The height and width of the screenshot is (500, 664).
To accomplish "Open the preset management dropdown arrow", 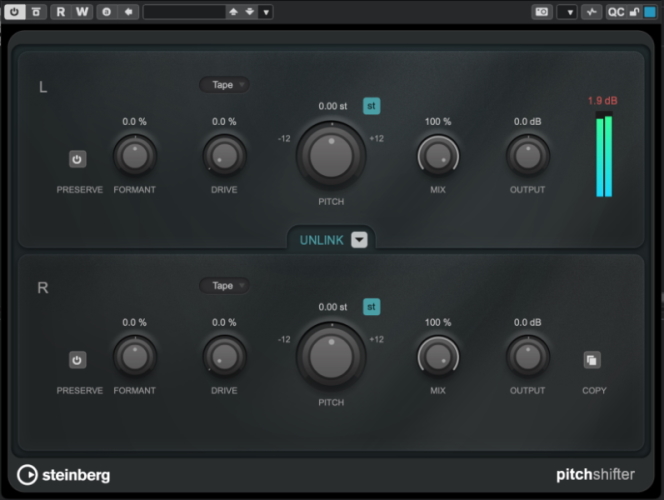I will (266, 12).
